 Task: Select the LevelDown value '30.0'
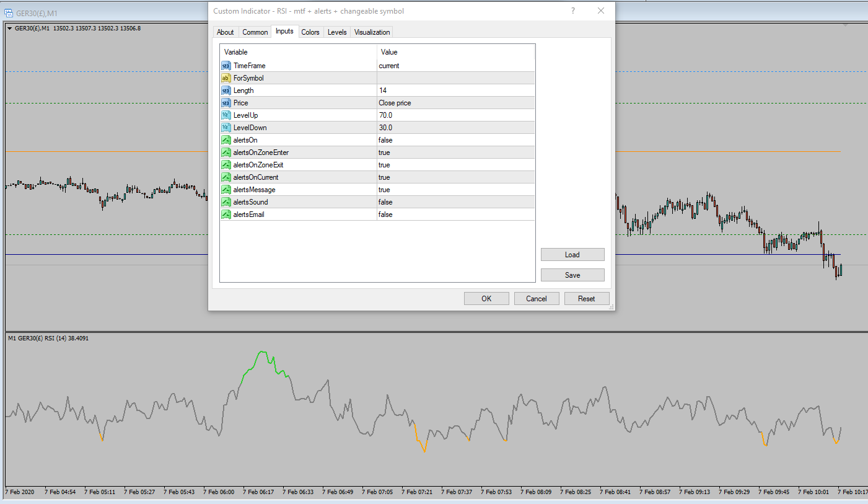(x=385, y=128)
